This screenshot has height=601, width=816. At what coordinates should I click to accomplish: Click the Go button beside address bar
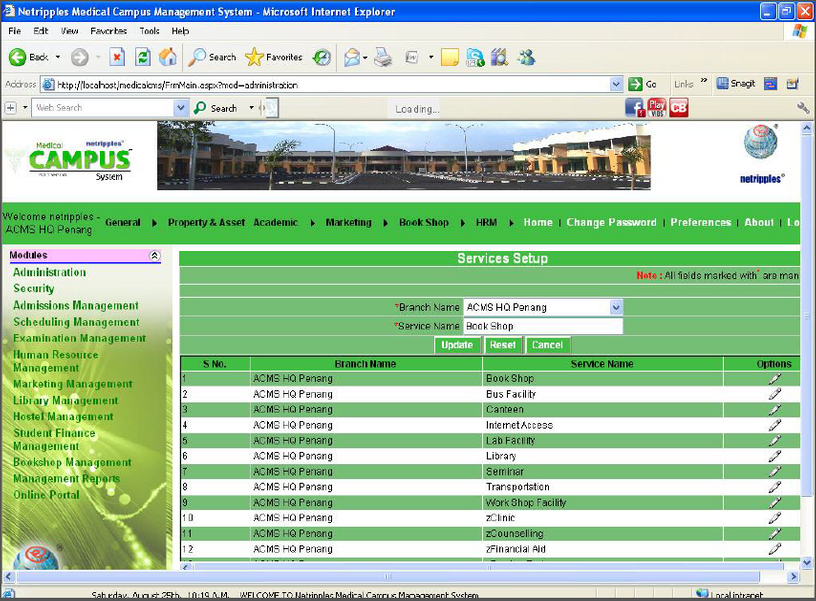643,84
